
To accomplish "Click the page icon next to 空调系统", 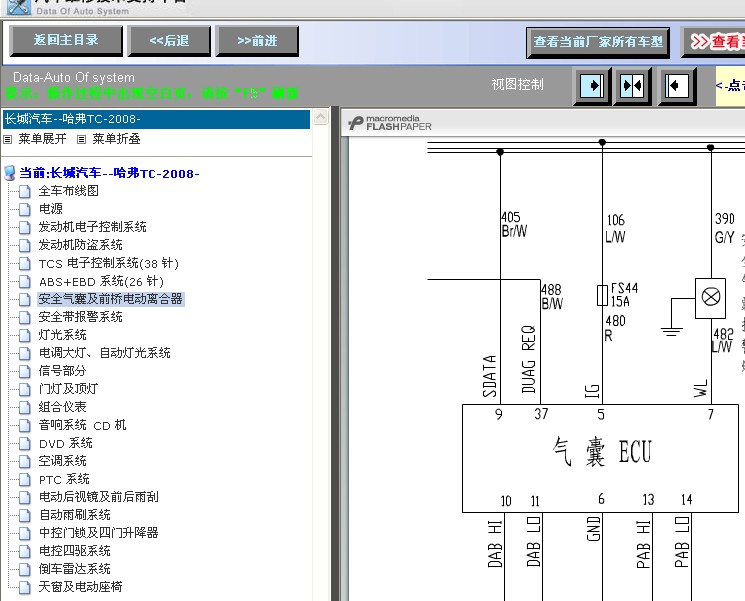I will click(x=26, y=461).
